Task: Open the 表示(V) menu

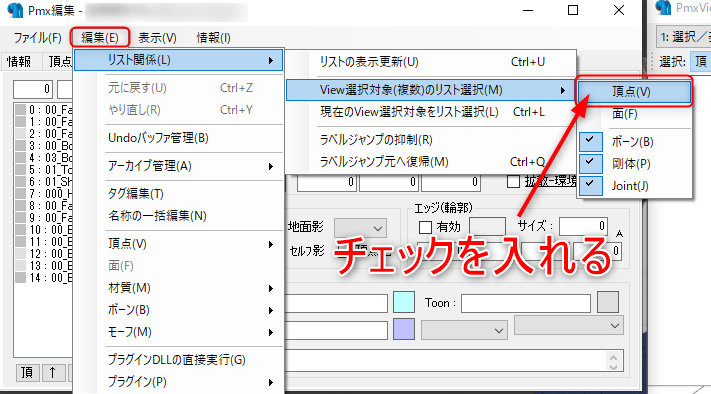Action: click(x=157, y=38)
